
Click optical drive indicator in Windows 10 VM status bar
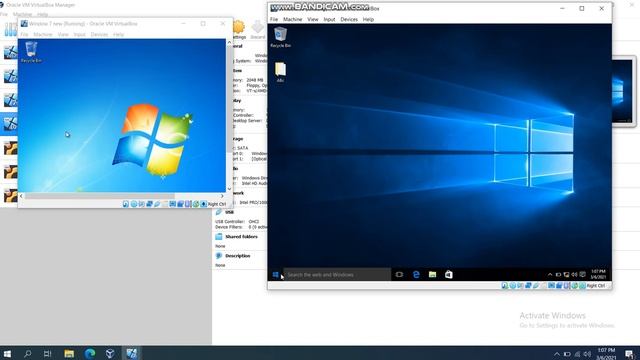(x=513, y=286)
